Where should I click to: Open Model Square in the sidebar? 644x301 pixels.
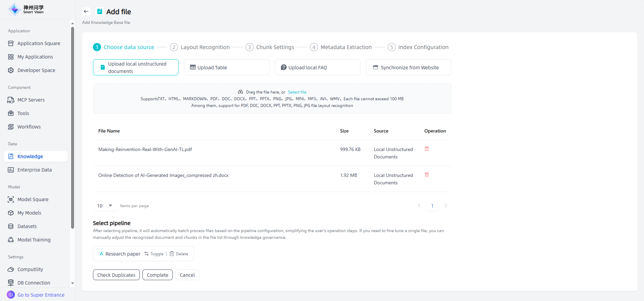(33, 199)
